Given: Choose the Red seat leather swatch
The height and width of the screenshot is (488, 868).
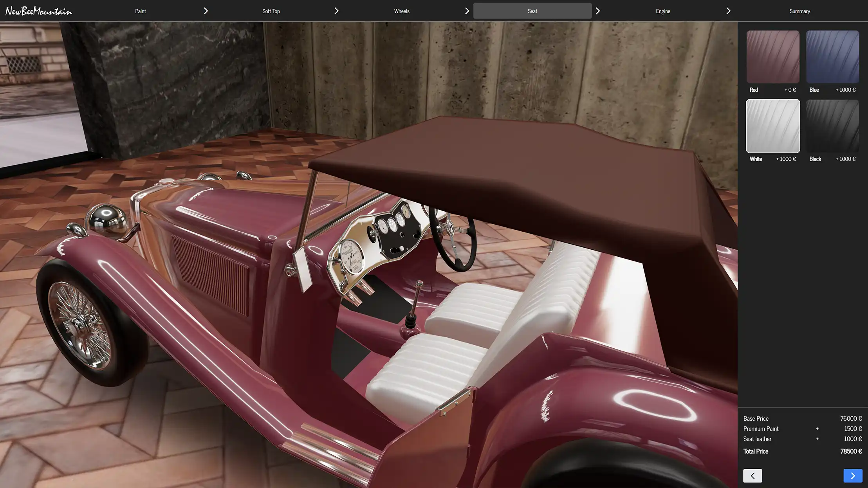Looking at the screenshot, I should (773, 57).
